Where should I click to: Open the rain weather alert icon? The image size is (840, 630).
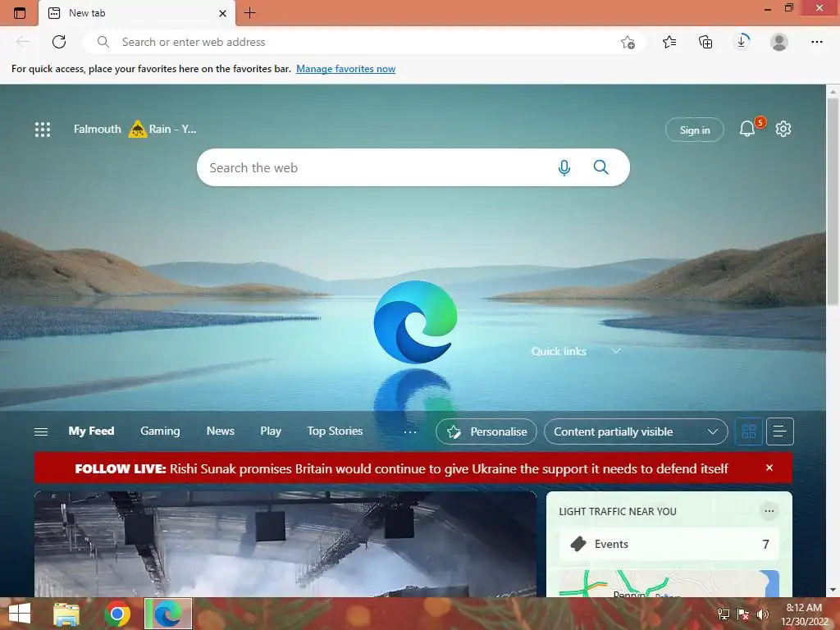[138, 129]
